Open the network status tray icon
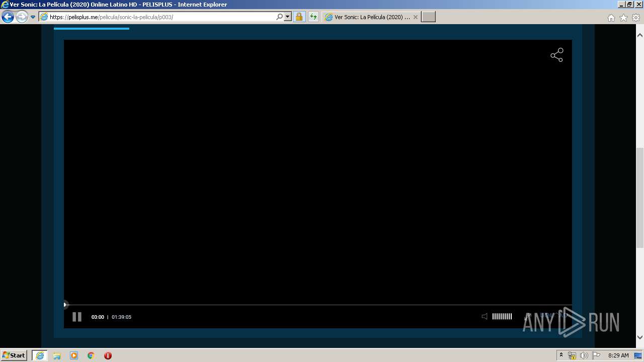This screenshot has width=644, height=362. click(572, 355)
